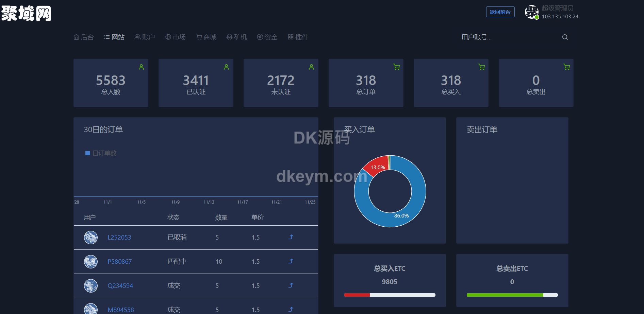
Task: Open the 矿机 menu
Action: pos(237,37)
